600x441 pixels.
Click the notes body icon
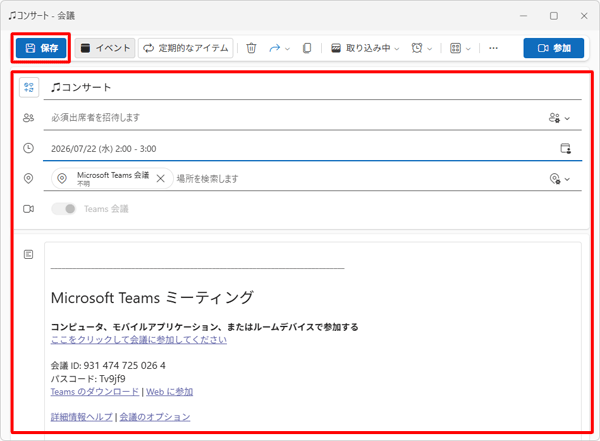[x=28, y=255]
